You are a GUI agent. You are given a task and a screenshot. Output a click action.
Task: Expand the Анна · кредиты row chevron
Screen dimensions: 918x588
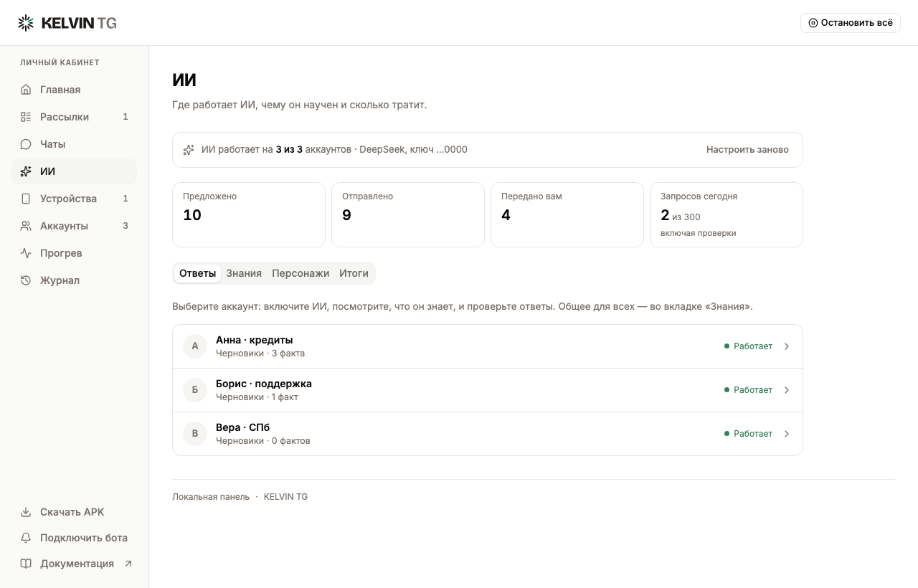click(787, 346)
